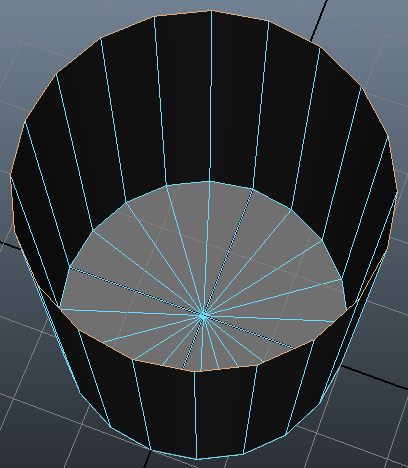408x468 pixels.
Task: Select the dark dotted cap edge pointing upper-right
Action: [228, 252]
